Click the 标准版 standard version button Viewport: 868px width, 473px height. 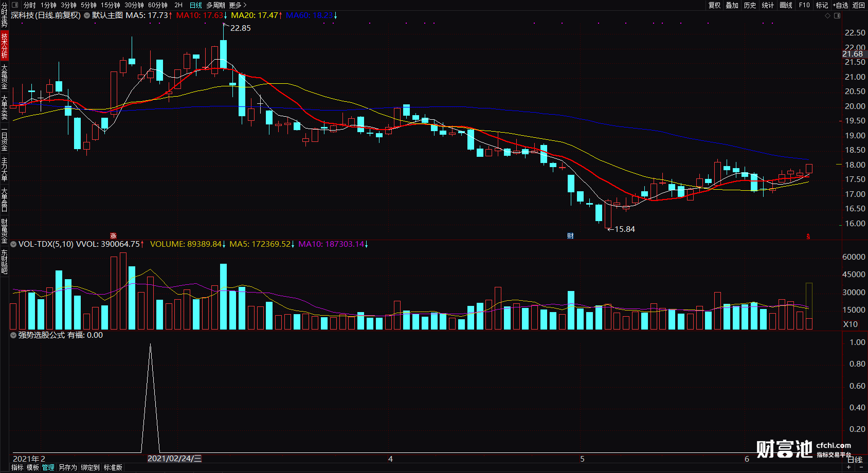point(113,467)
